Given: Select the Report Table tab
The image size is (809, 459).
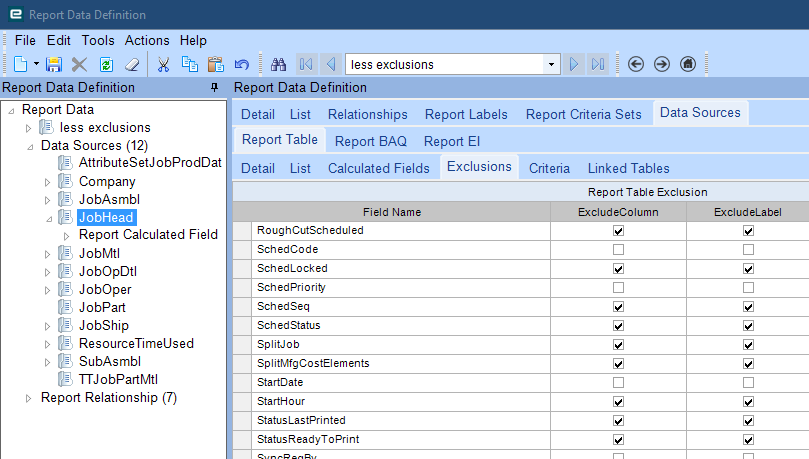Looking at the screenshot, I should [x=280, y=140].
